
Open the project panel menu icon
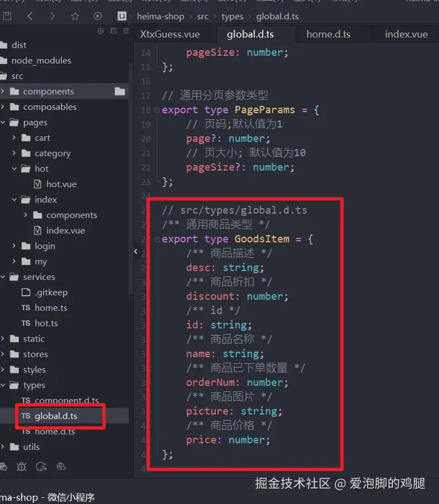[x=126, y=31]
